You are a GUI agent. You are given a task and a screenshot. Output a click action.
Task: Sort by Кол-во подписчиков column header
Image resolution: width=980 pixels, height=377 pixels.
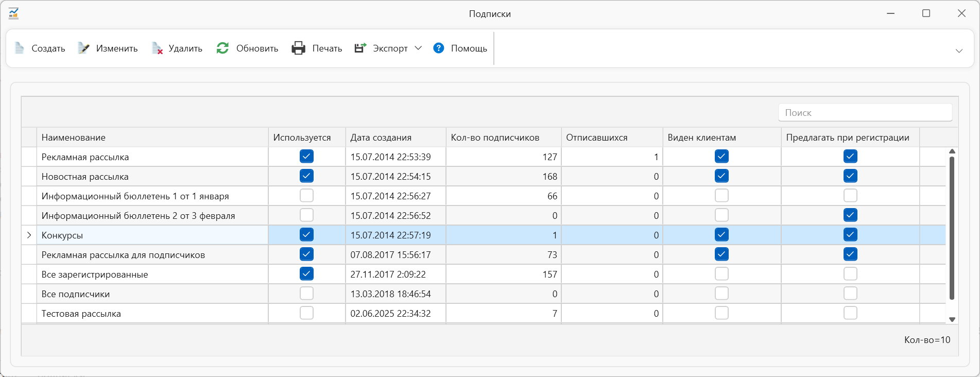coord(504,138)
